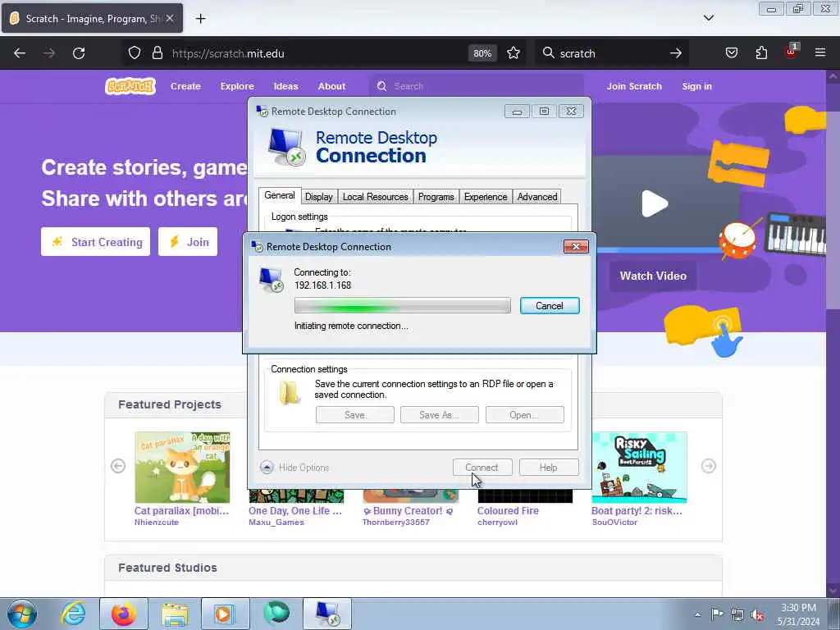Click the search bar magnifier icon
The image size is (840, 630).
[x=548, y=52]
